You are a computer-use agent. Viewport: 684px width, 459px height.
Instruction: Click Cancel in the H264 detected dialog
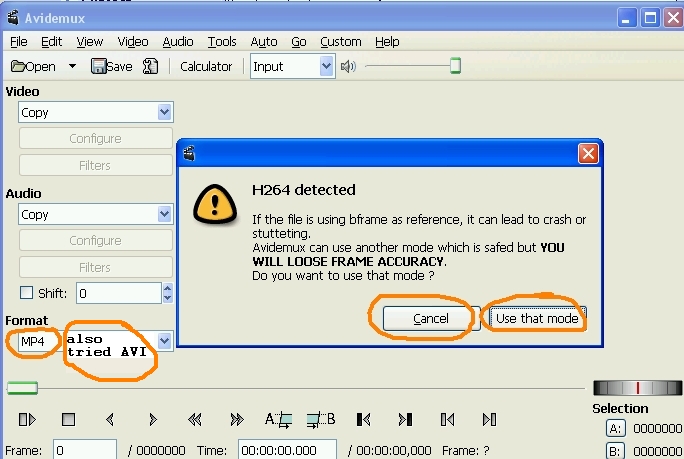(431, 319)
